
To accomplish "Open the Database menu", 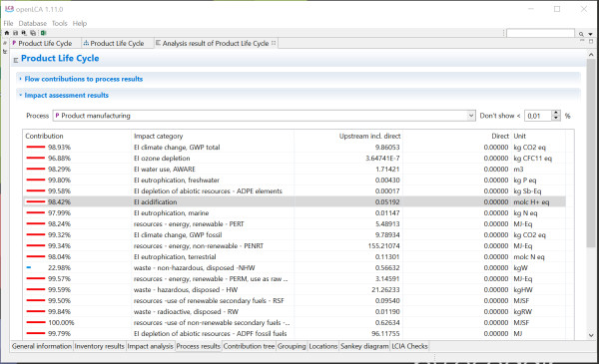I will [x=33, y=23].
